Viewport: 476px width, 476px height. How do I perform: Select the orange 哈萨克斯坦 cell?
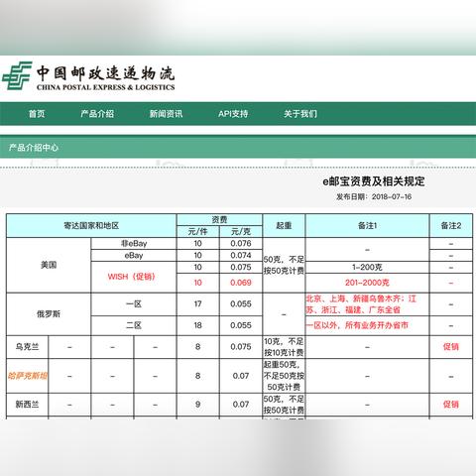27,376
